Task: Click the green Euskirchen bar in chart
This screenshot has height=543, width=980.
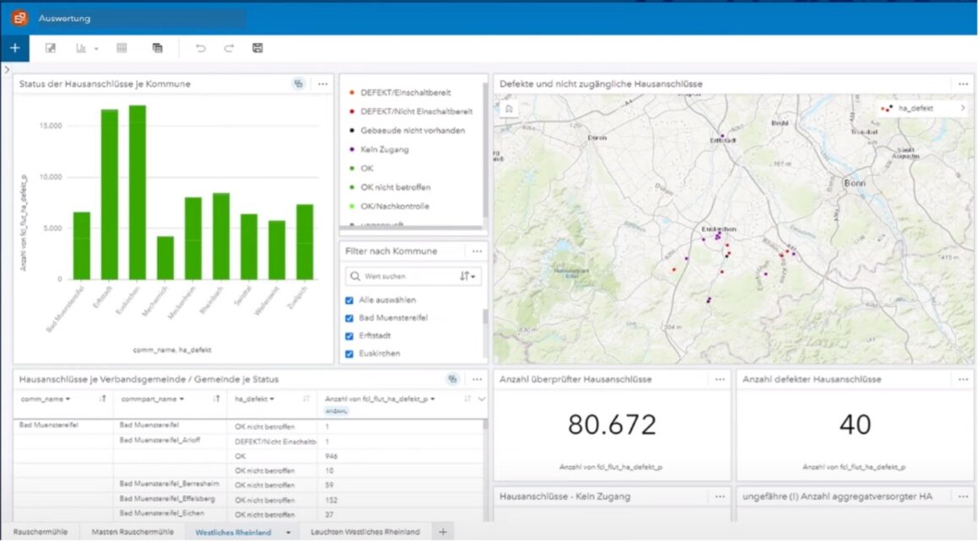Action: (137, 193)
